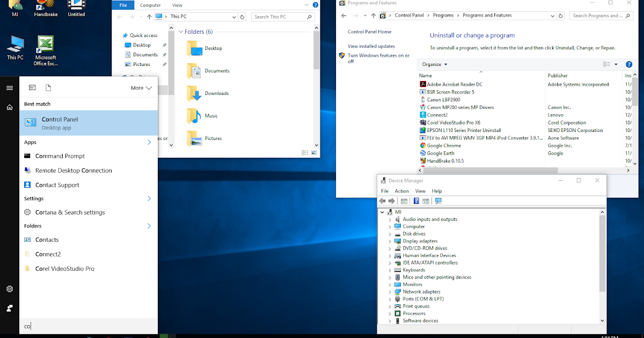644x338 pixels.
Task: Switch File Explorer to details view icon
Action: pos(305,153)
